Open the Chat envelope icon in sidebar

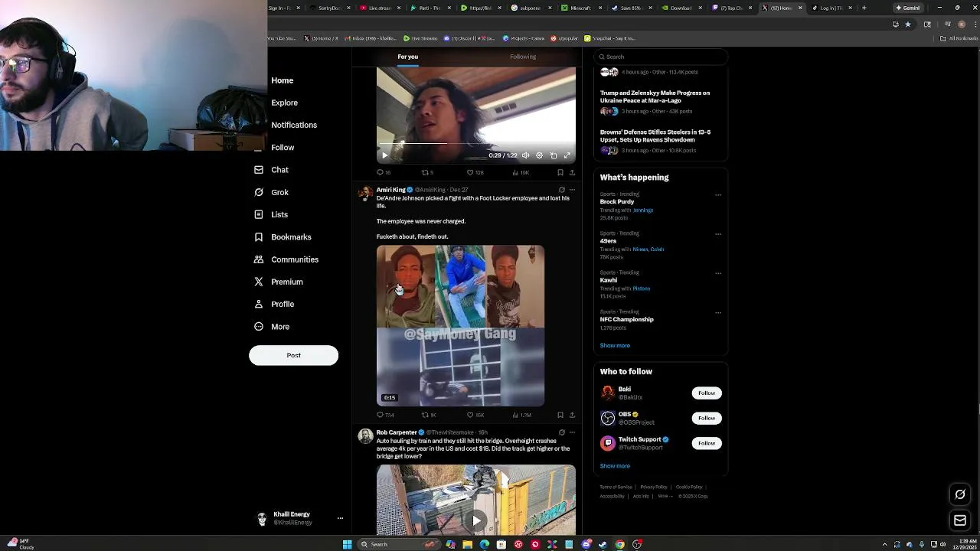pyautogui.click(x=259, y=170)
